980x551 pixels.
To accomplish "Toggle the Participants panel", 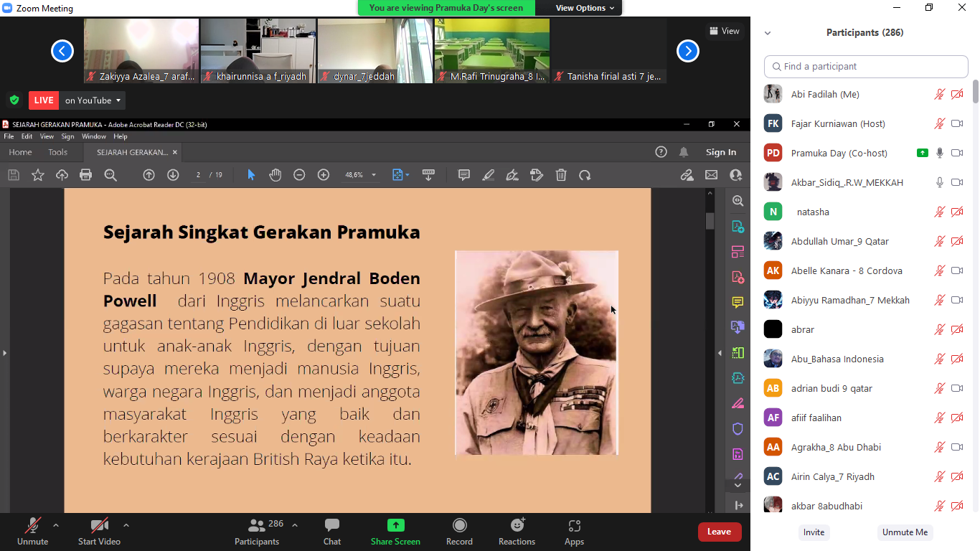I will click(x=257, y=532).
